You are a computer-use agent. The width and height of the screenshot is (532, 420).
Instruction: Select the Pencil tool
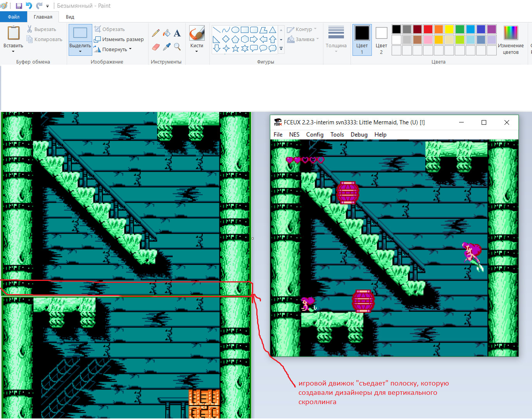coord(156,33)
